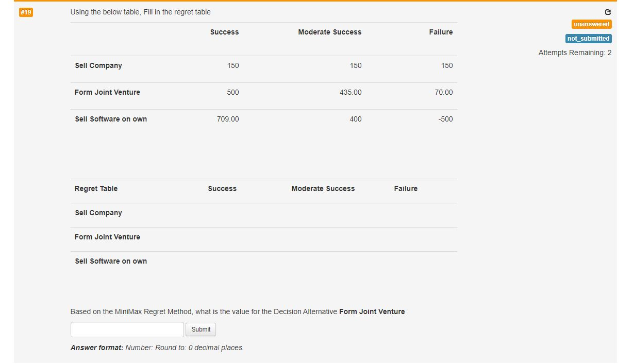Click the MiniMax Regret Method question text
Screen dimensions: 634x364
[238, 311]
